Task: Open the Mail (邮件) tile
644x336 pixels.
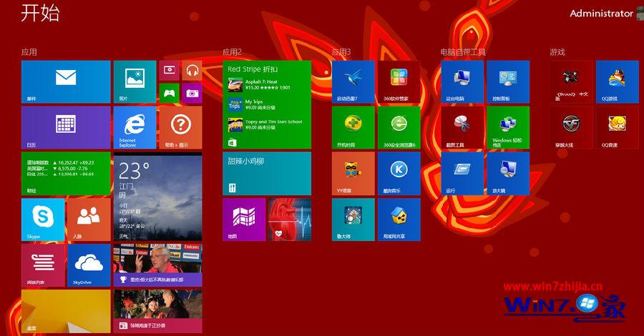Action: pyautogui.click(x=66, y=81)
